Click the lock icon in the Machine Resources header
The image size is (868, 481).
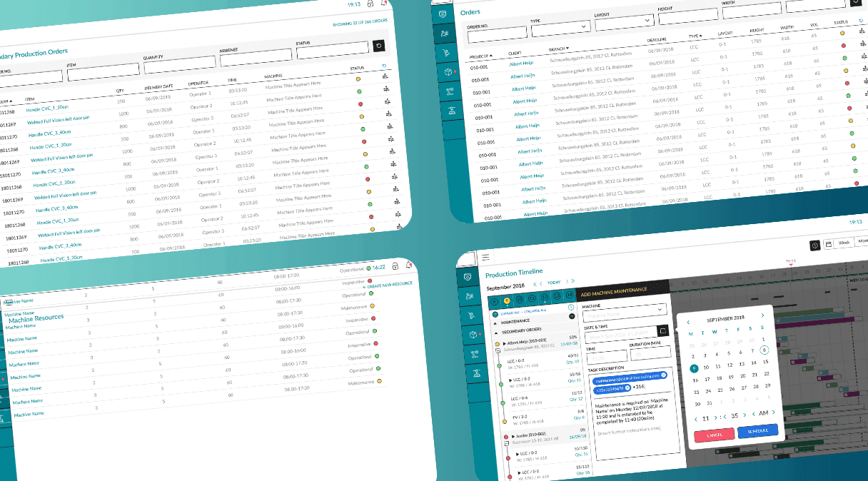click(394, 266)
